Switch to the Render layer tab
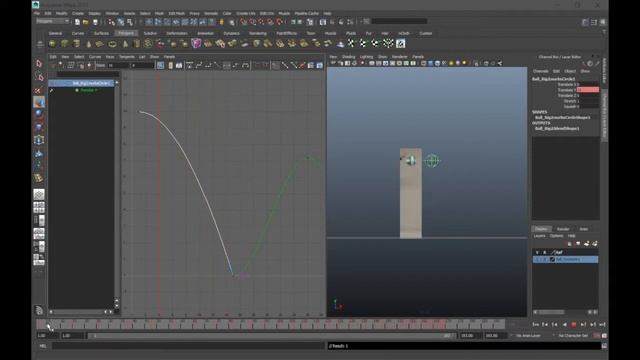This screenshot has height=360, width=640. (x=563, y=229)
